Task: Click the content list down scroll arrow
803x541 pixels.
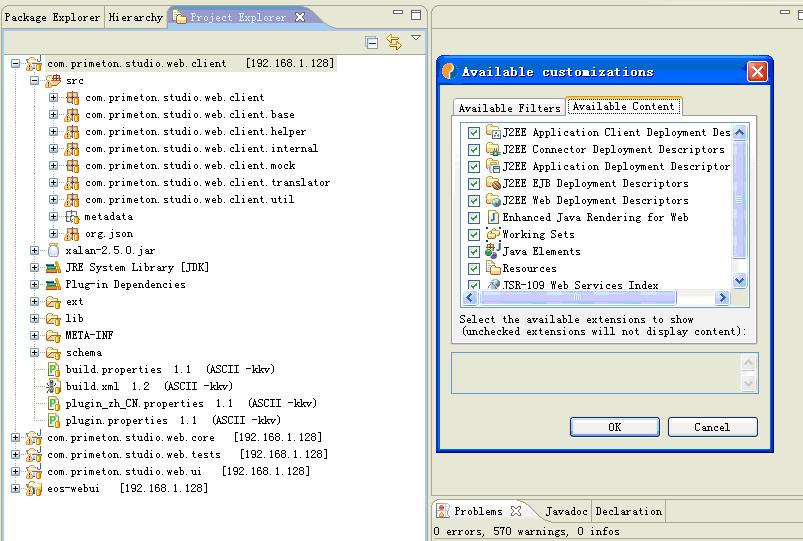Action: point(739,281)
